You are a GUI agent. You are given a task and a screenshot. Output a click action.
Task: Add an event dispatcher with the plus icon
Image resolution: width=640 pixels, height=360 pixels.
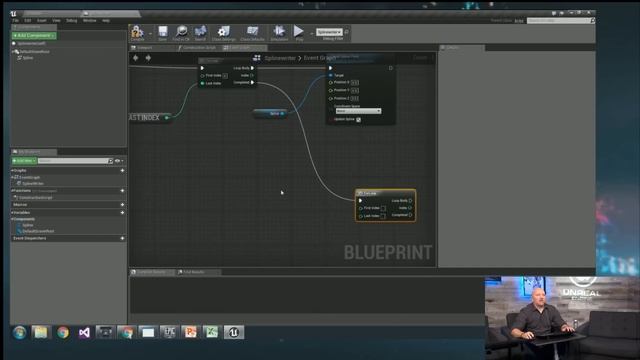[122, 238]
